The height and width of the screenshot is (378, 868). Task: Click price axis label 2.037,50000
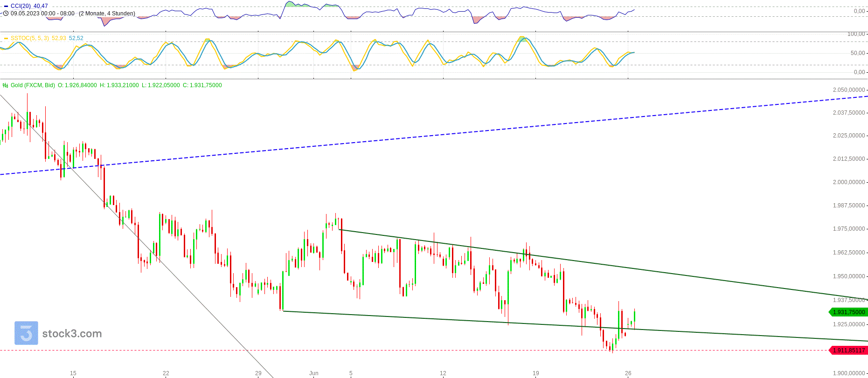[x=849, y=113]
